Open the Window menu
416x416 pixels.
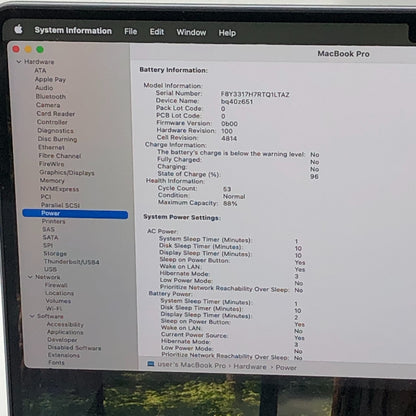tap(191, 32)
